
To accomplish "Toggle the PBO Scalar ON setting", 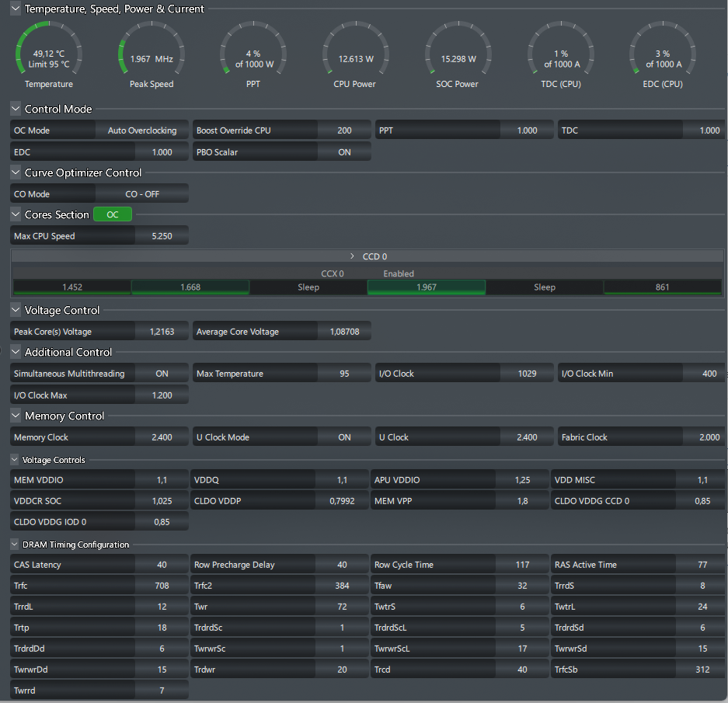I will click(344, 152).
